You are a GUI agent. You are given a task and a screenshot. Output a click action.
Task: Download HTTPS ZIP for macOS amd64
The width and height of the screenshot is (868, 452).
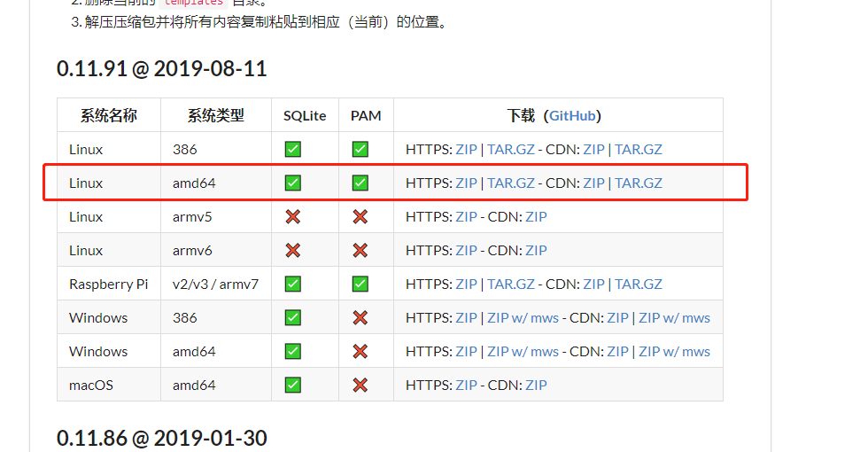pos(466,385)
